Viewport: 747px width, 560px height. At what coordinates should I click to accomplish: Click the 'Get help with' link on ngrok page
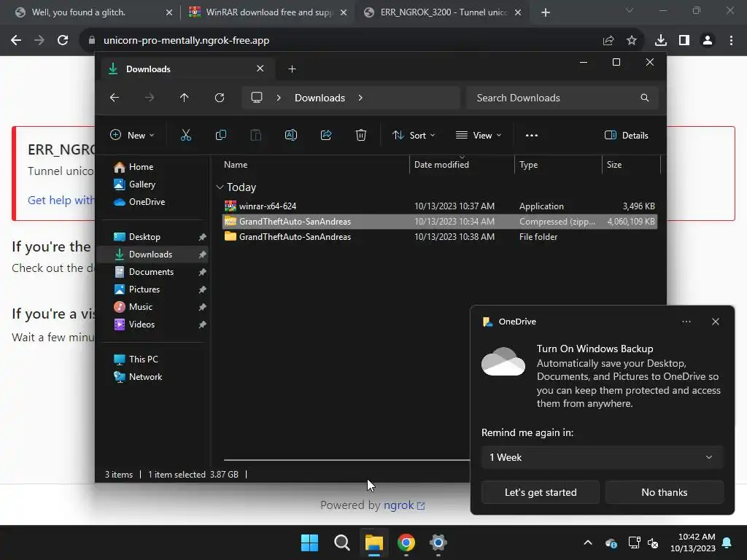coord(61,200)
